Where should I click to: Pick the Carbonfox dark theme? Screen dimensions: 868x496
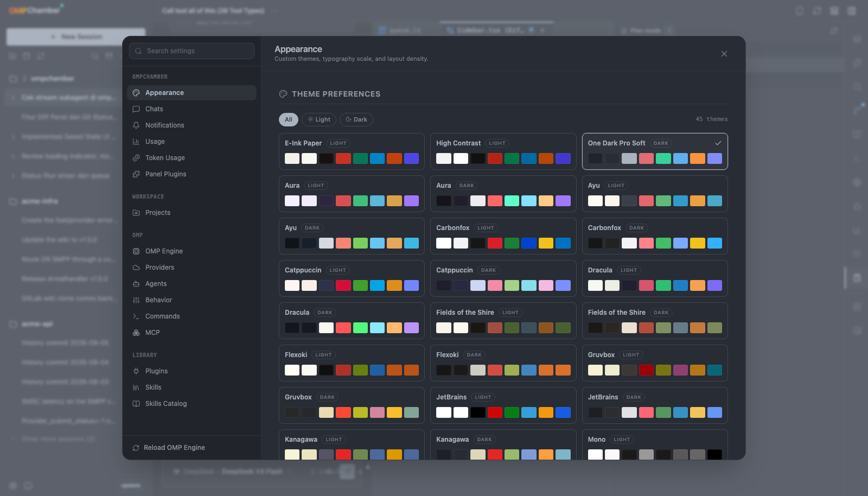coord(655,236)
